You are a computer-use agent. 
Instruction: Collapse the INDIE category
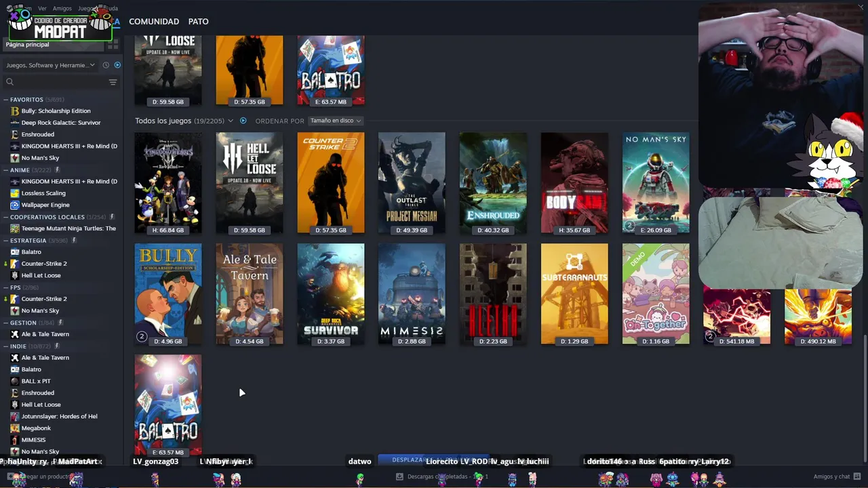5,346
